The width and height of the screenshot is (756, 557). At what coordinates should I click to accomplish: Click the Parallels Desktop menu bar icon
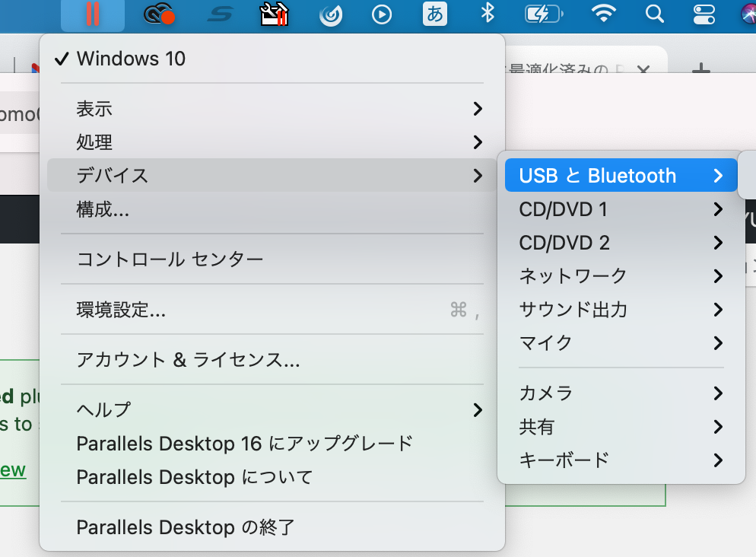93,14
